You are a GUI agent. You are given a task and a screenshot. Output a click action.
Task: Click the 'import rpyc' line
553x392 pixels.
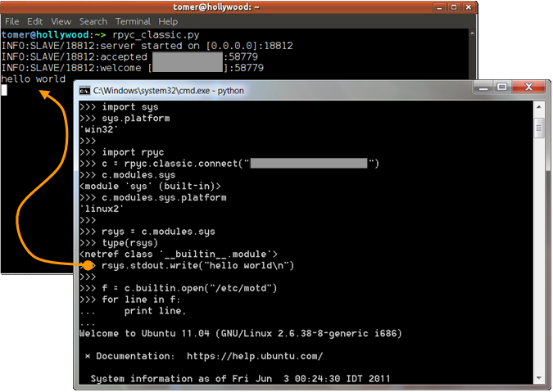[122, 152]
